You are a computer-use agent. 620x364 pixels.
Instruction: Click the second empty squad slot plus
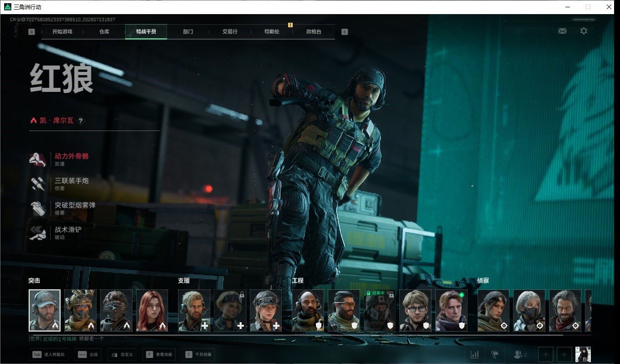[x=564, y=354]
